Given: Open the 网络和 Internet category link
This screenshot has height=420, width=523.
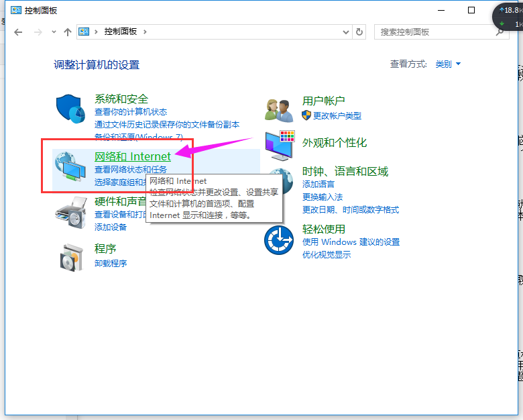Looking at the screenshot, I should [x=133, y=156].
